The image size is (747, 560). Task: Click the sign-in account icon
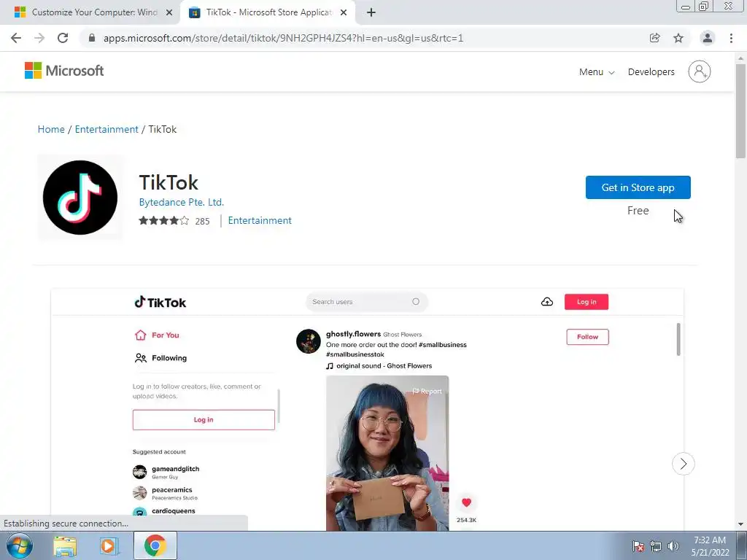click(x=700, y=71)
